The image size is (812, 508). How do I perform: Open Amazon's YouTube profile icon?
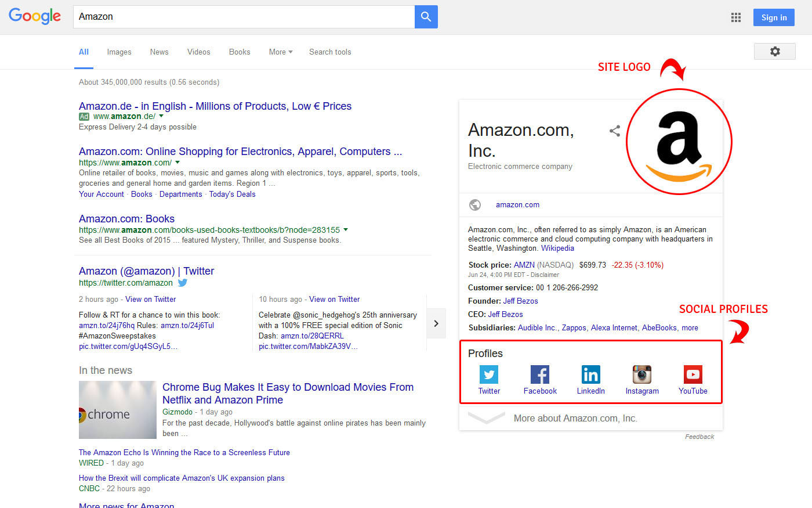click(693, 374)
